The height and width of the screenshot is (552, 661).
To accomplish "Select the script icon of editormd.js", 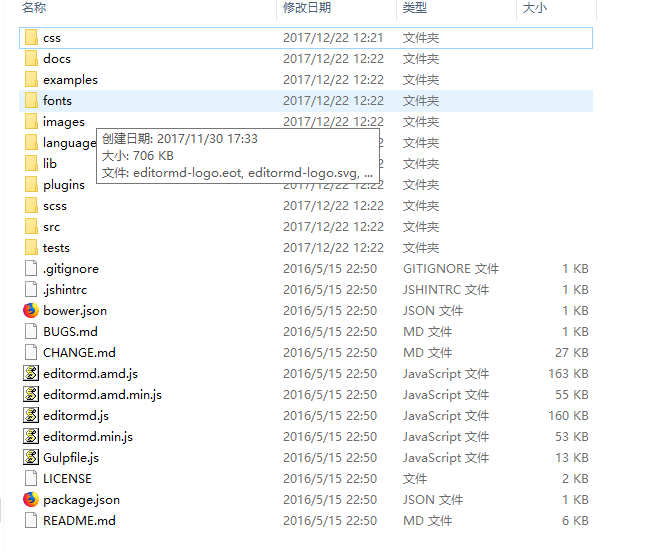I will point(31,415).
